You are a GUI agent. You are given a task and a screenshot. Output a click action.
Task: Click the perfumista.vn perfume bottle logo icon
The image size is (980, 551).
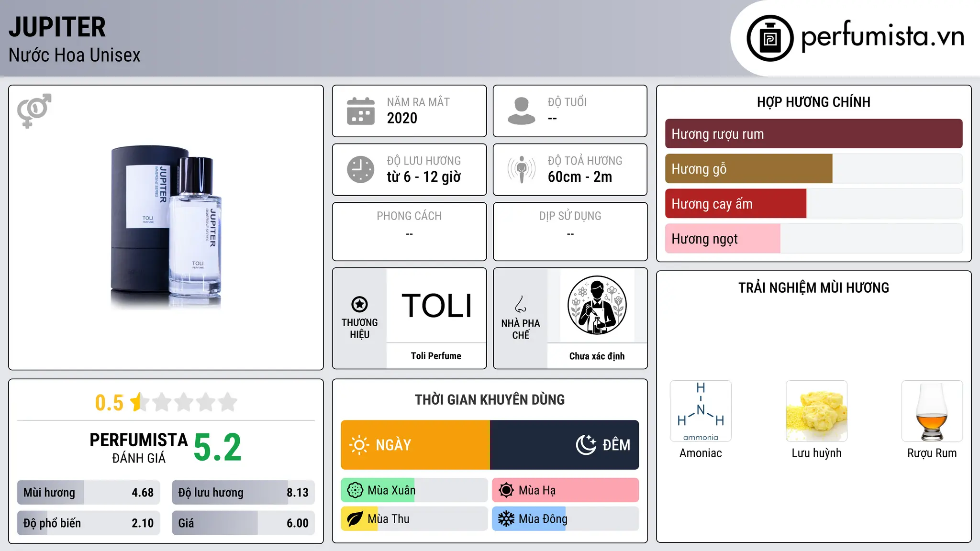(x=770, y=38)
